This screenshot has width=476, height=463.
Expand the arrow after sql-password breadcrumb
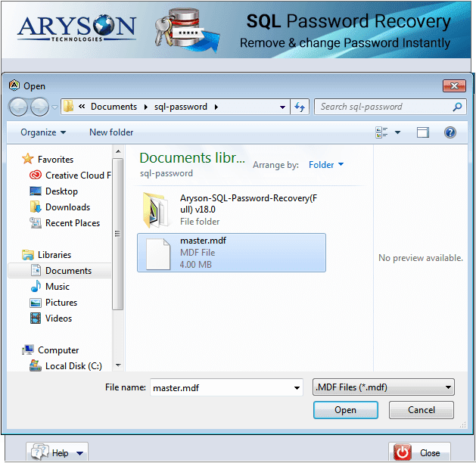(x=216, y=107)
